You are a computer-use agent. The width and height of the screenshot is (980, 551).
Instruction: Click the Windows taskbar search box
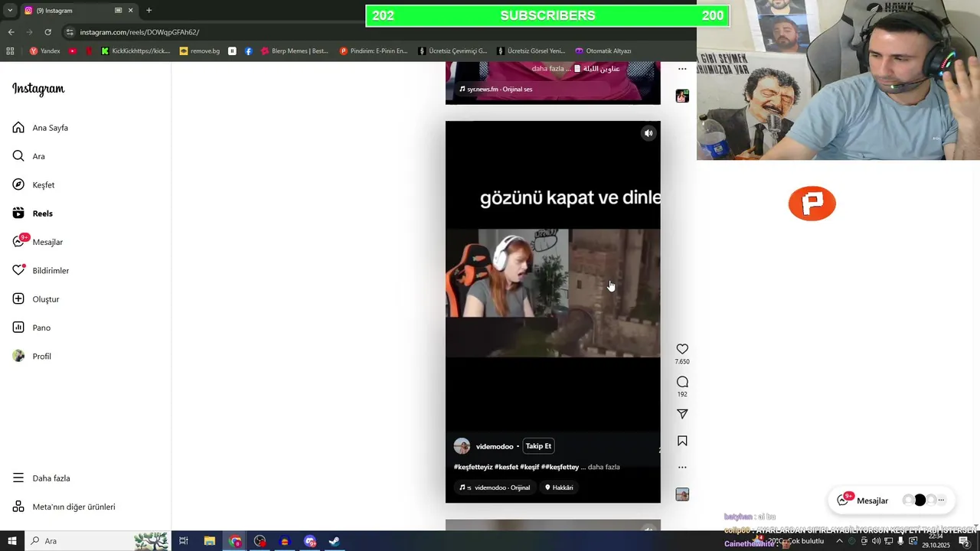pyautogui.click(x=97, y=541)
